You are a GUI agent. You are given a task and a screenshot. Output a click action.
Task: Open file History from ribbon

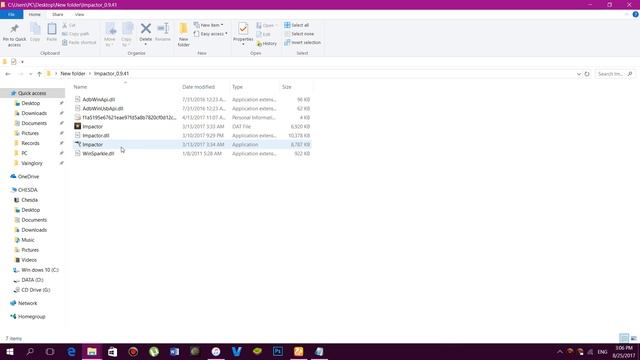tap(267, 43)
